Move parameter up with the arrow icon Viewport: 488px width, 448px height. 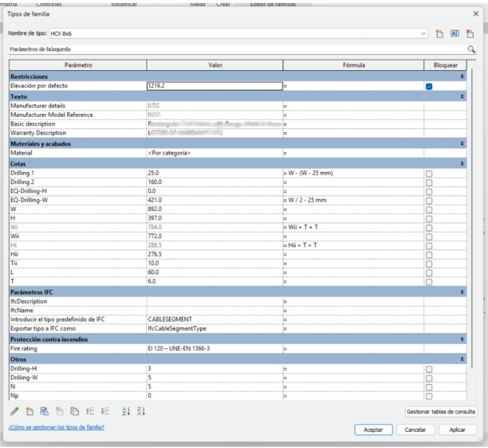click(90, 411)
